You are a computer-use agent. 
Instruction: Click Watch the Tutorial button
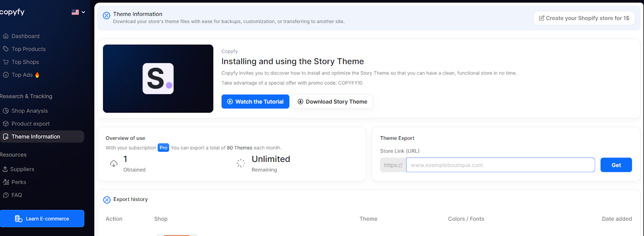click(x=255, y=101)
